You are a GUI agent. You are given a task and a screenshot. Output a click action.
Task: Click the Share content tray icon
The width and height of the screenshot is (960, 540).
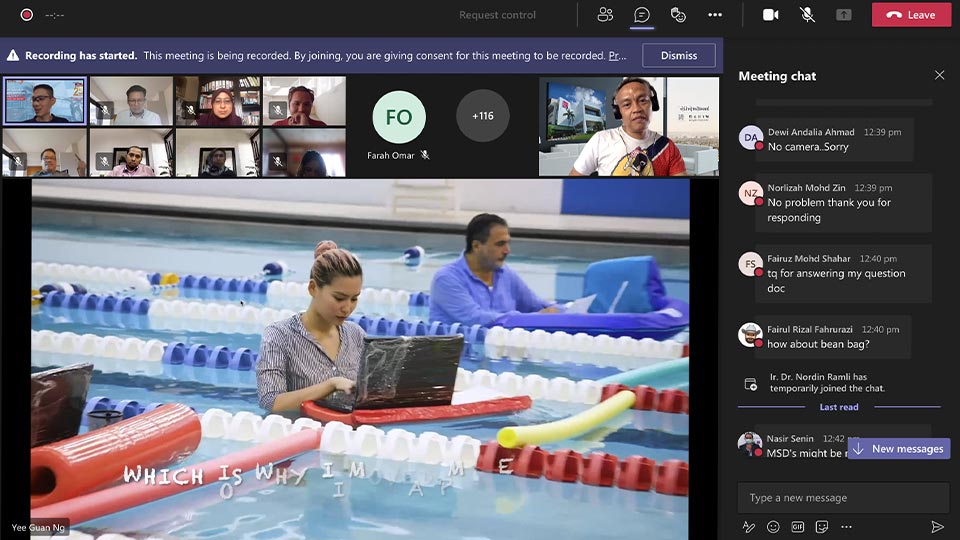click(844, 15)
